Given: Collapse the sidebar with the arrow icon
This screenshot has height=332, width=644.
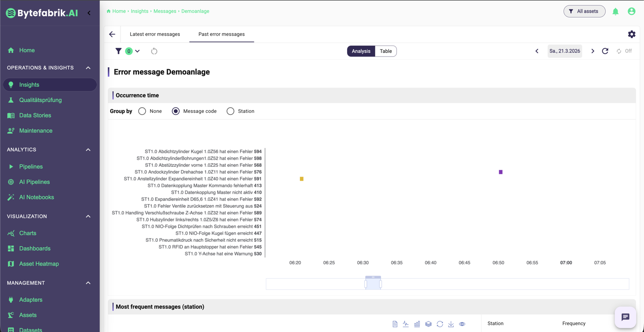Looking at the screenshot, I should click(x=89, y=13).
